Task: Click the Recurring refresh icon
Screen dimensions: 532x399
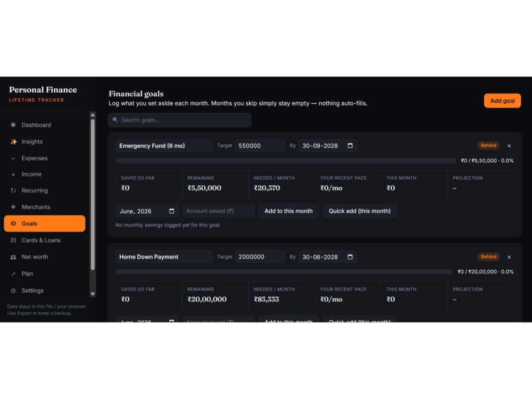Action: pos(13,190)
